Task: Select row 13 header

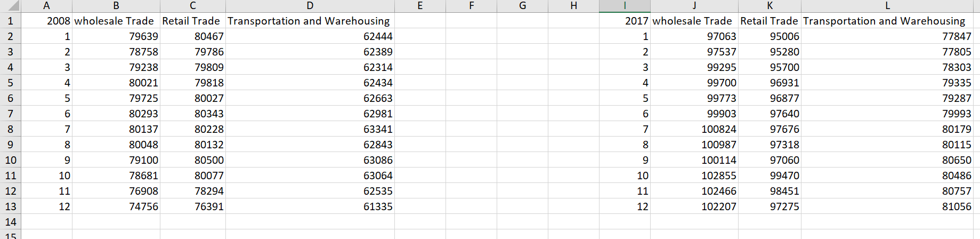Action: pyautogui.click(x=11, y=206)
